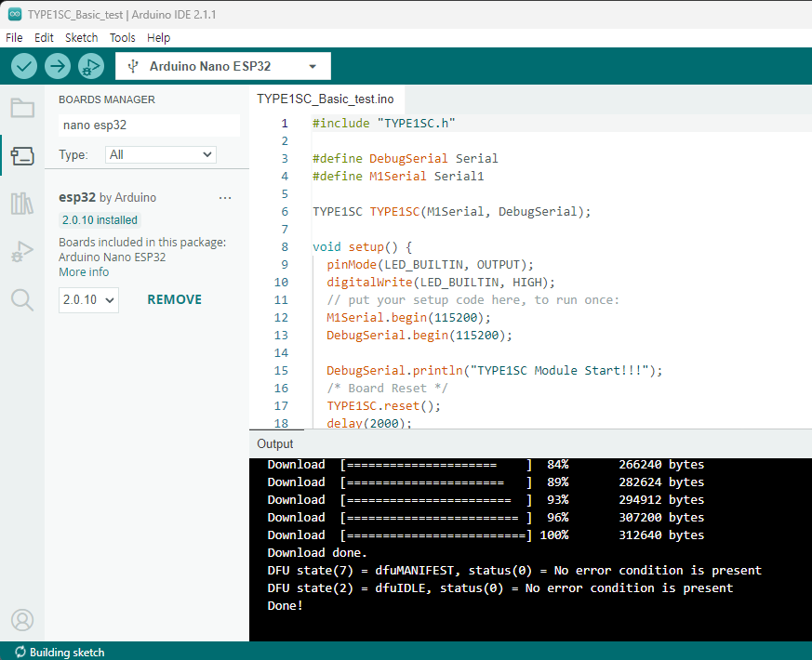Screen dimensions: 812x660
Task: Click the 'DebugSerial.begin(115200);' line
Action: click(419, 335)
